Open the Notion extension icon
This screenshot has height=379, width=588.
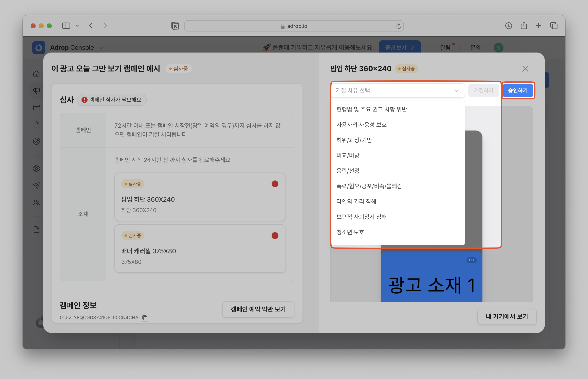(x=175, y=26)
